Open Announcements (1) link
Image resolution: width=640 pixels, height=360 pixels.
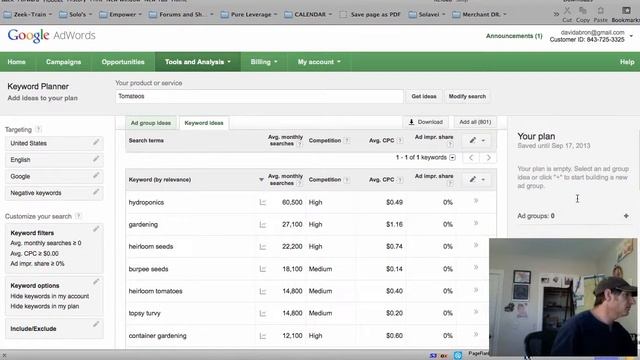coord(514,36)
